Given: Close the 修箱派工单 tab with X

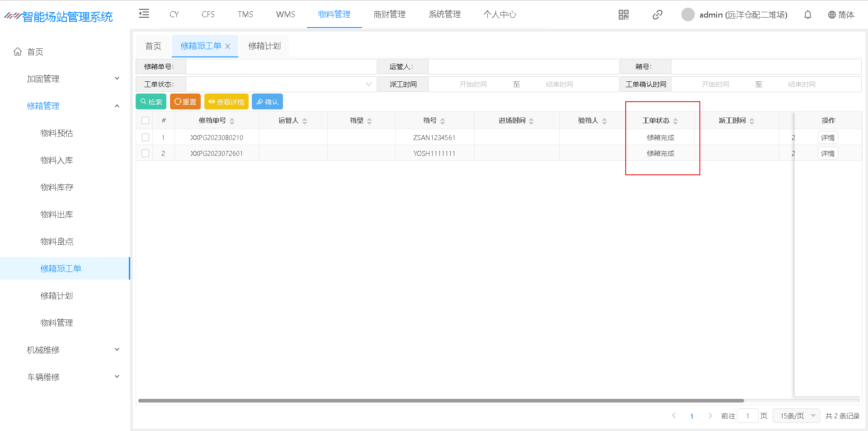Looking at the screenshot, I should click(x=228, y=47).
